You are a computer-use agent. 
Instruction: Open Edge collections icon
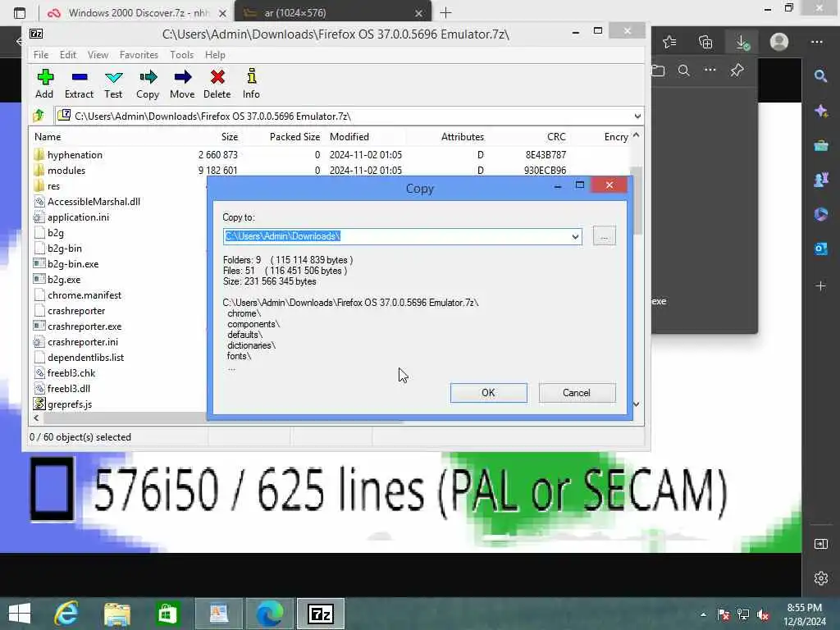tap(705, 42)
